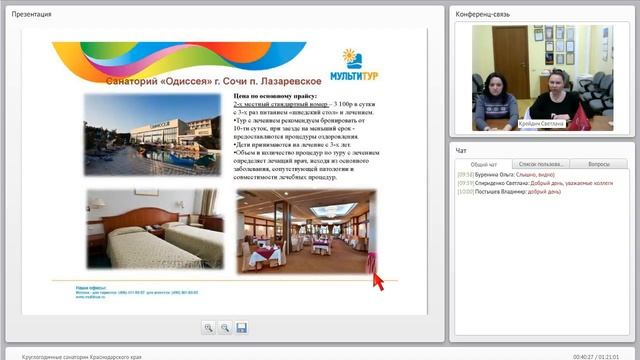Click the timer 00:40:27 / 01:21:01

(596, 357)
